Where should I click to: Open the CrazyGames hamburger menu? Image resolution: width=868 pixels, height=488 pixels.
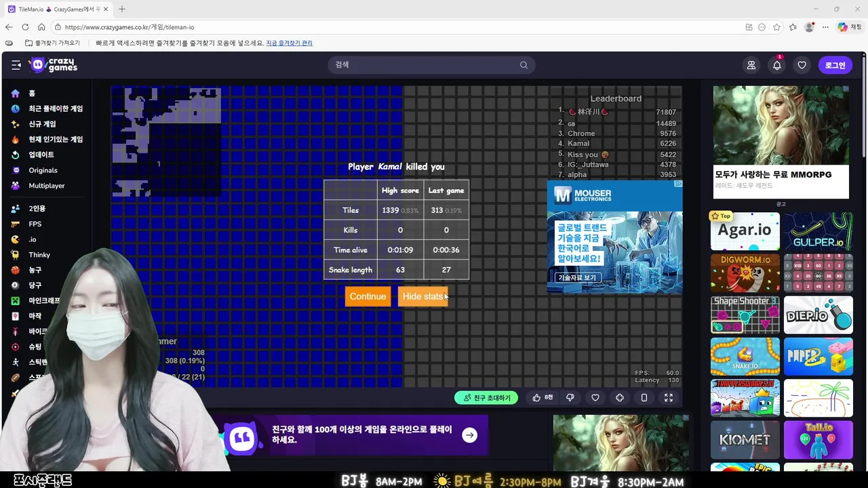(x=16, y=65)
